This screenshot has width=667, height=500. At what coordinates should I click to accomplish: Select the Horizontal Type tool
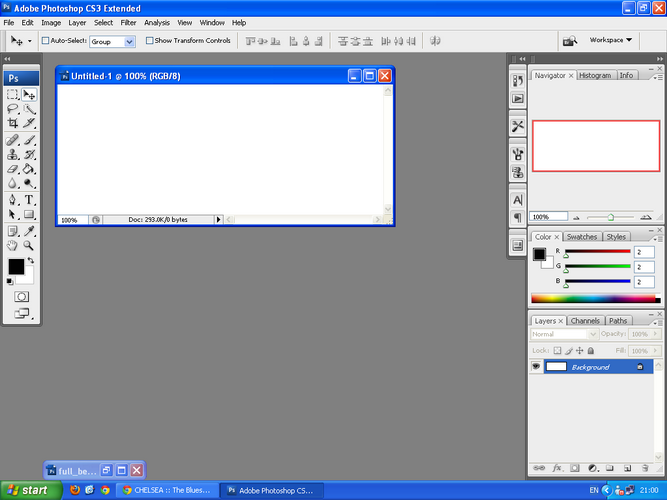[29, 200]
